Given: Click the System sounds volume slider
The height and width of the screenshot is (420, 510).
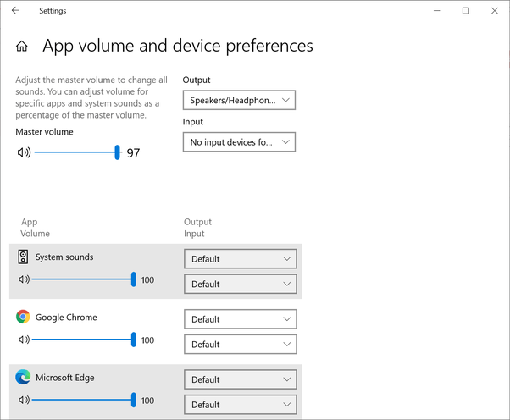Looking at the screenshot, I should pos(83,279).
